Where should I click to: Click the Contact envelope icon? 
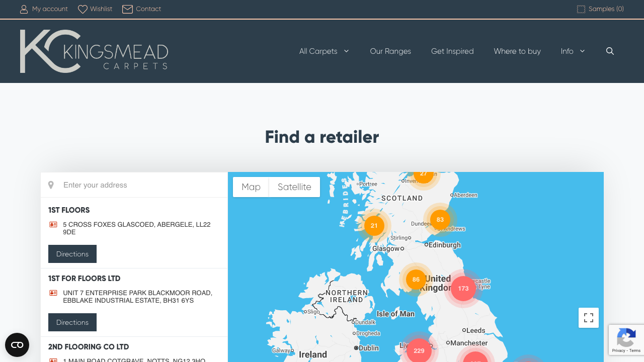pos(127,9)
